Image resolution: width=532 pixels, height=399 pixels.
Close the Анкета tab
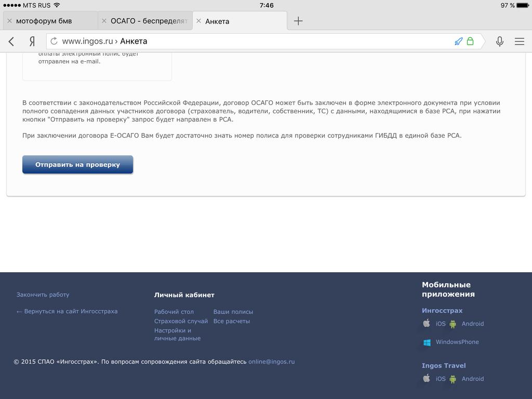[198, 21]
